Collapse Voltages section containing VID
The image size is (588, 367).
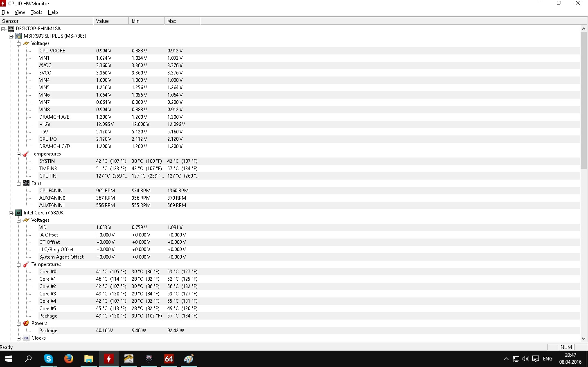(x=18, y=221)
